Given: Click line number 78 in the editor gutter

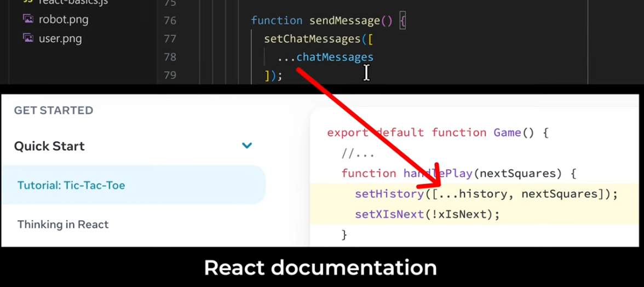Looking at the screenshot, I should click(x=170, y=56).
